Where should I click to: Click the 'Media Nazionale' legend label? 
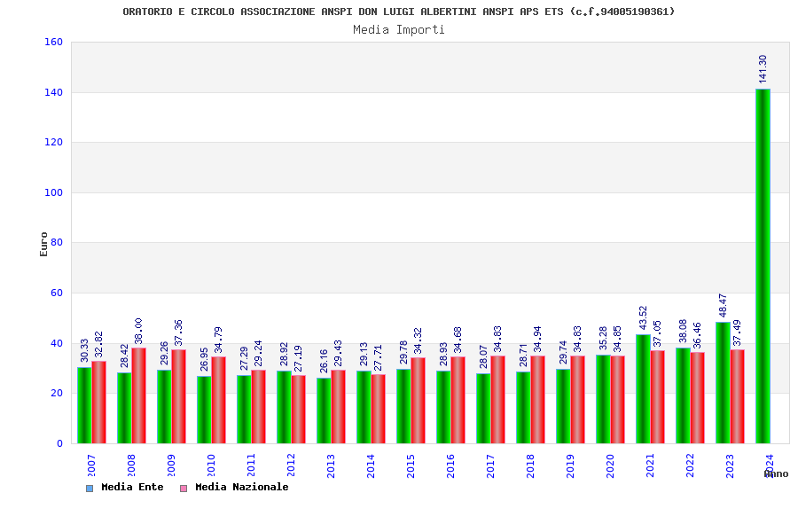pos(242,487)
